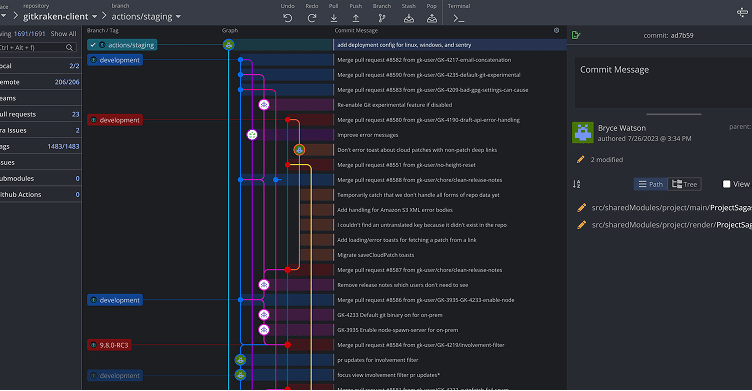The width and height of the screenshot is (752, 391).
Task: Click the sort files icon
Action: click(576, 184)
